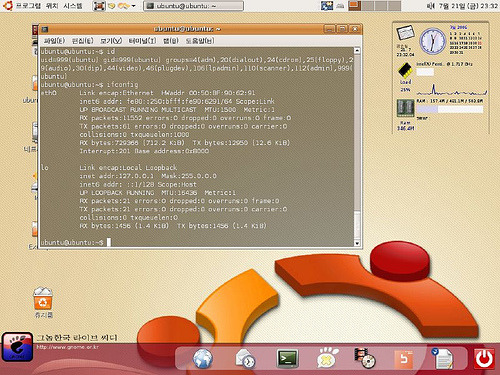
Task: Launch the terminal dock icon
Action: point(287,358)
